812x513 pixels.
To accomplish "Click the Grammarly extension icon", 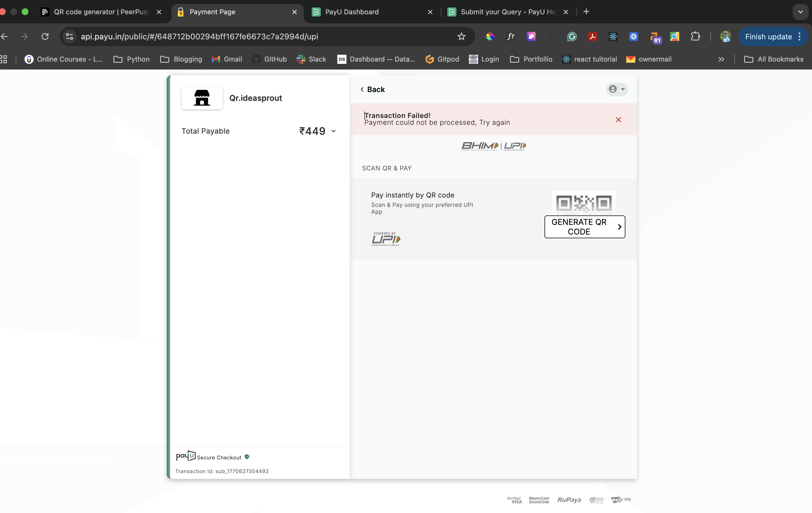I will click(572, 36).
